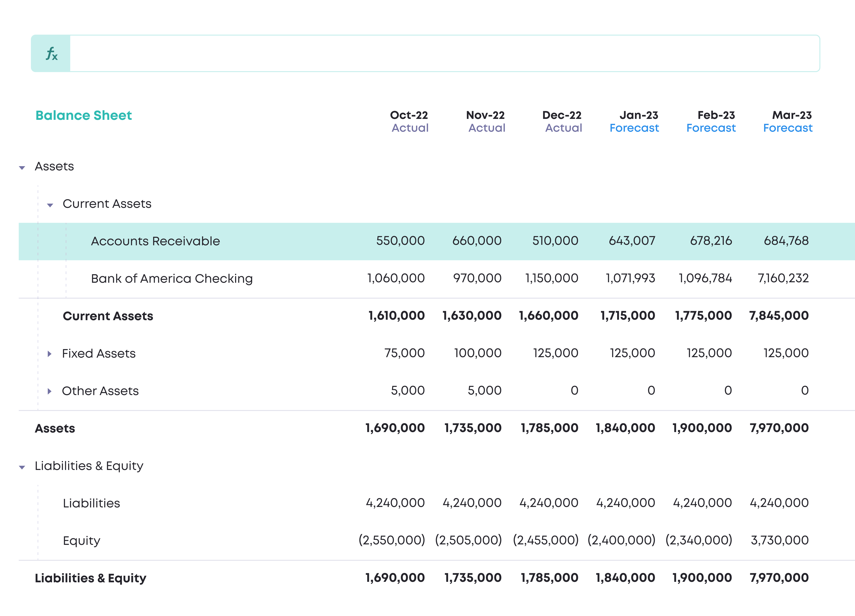Viewport: 855px width, 616px height.
Task: Click the Mar-23 Forecast column header
Action: pyautogui.click(x=788, y=121)
